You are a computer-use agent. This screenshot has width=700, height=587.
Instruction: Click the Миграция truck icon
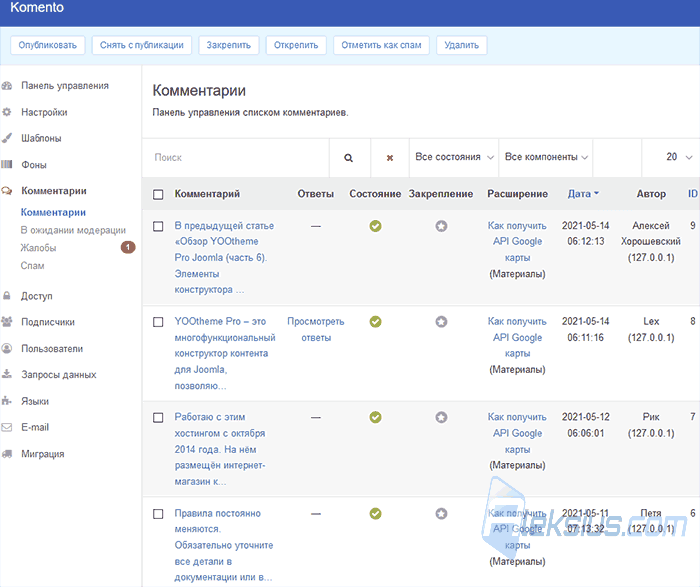7,454
